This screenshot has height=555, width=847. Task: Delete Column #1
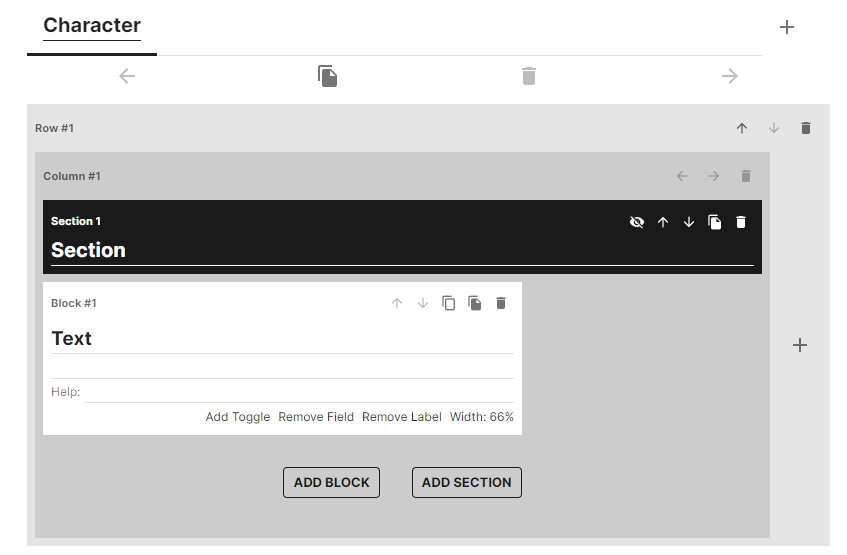pyautogui.click(x=746, y=176)
